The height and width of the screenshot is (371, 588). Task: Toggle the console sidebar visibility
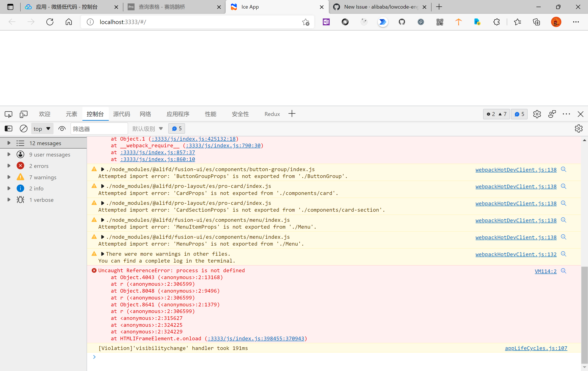[x=8, y=129]
